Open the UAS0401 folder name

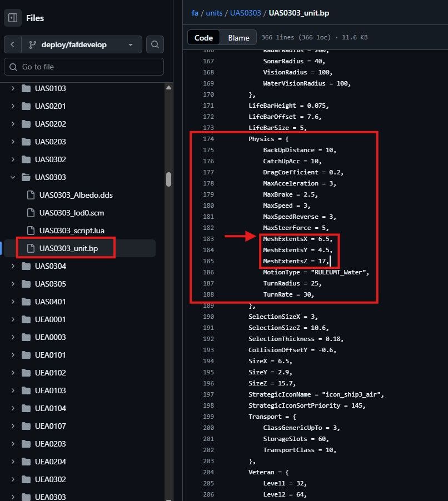pyautogui.click(x=50, y=302)
